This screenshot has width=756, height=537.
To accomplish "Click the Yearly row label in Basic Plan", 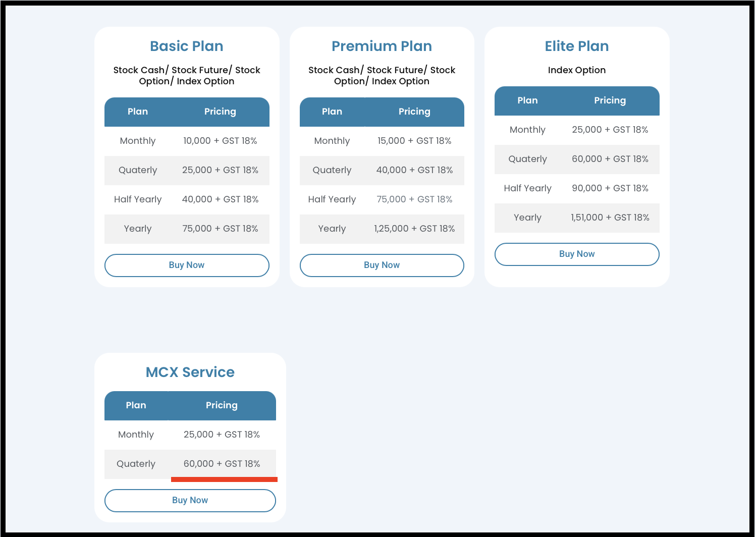I will [x=138, y=229].
